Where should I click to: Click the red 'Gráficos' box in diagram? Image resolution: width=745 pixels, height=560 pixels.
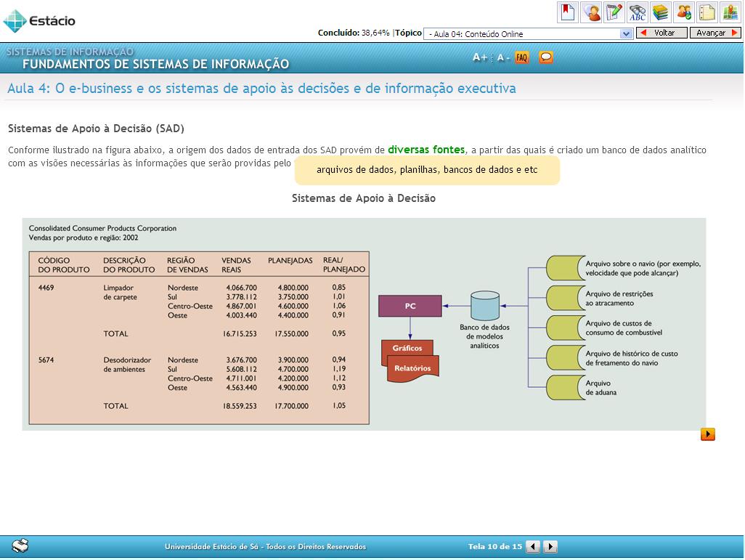(x=407, y=348)
